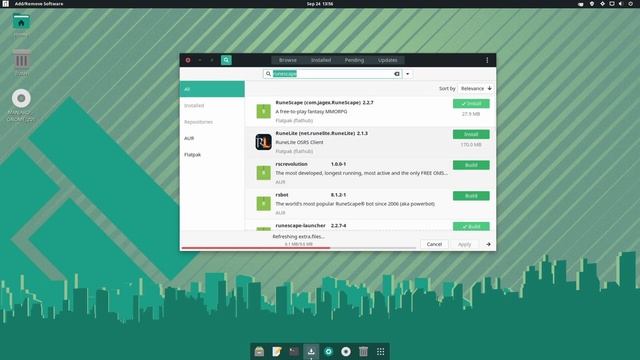The width and height of the screenshot is (640, 360).
Task: Click the leftmost system tray icon
Action: click(x=581, y=4)
